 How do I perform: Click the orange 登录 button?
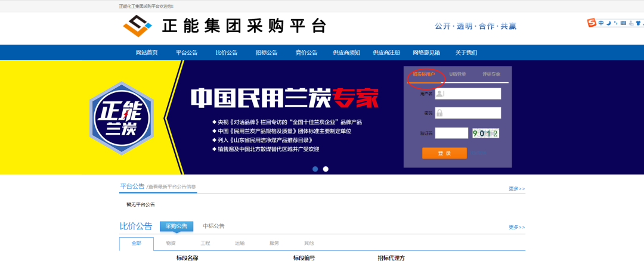(444, 153)
